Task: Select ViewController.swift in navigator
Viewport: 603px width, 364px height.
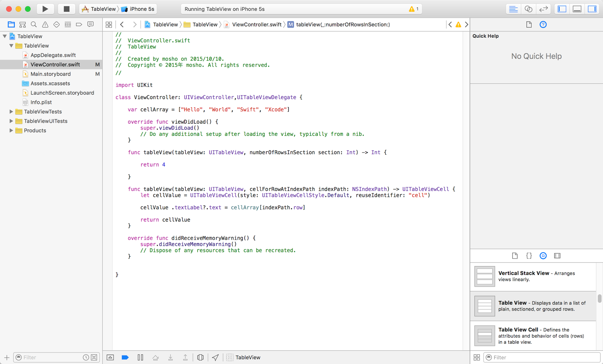Action: coord(51,64)
